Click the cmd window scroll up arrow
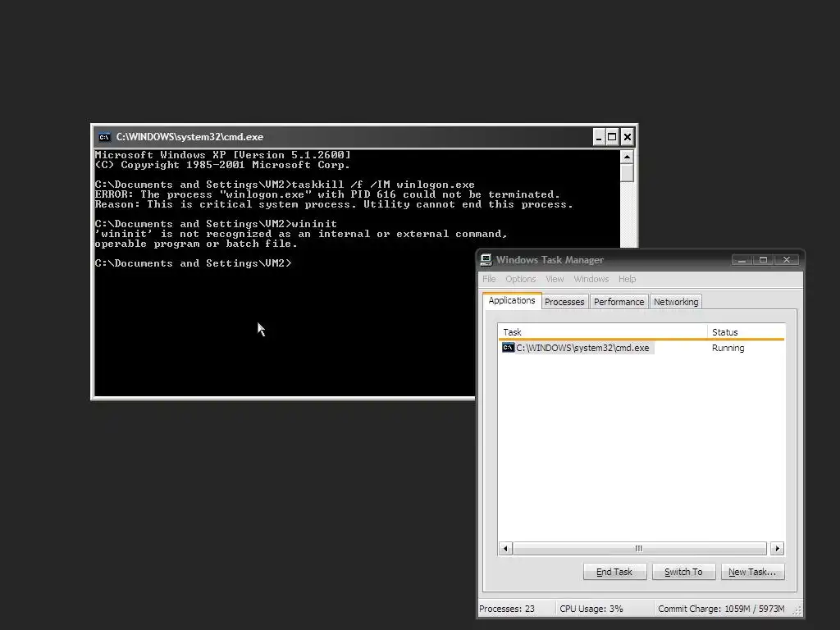This screenshot has width=840, height=630. click(x=627, y=157)
